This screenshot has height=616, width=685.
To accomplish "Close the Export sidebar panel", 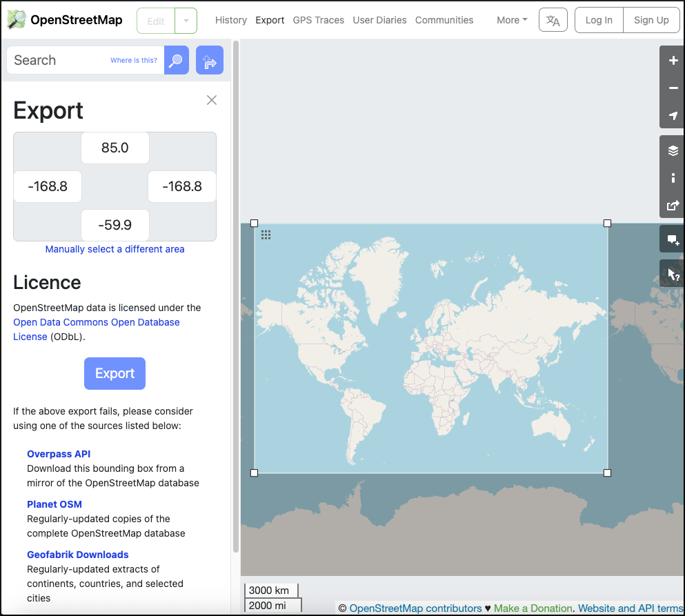I will 212,100.
